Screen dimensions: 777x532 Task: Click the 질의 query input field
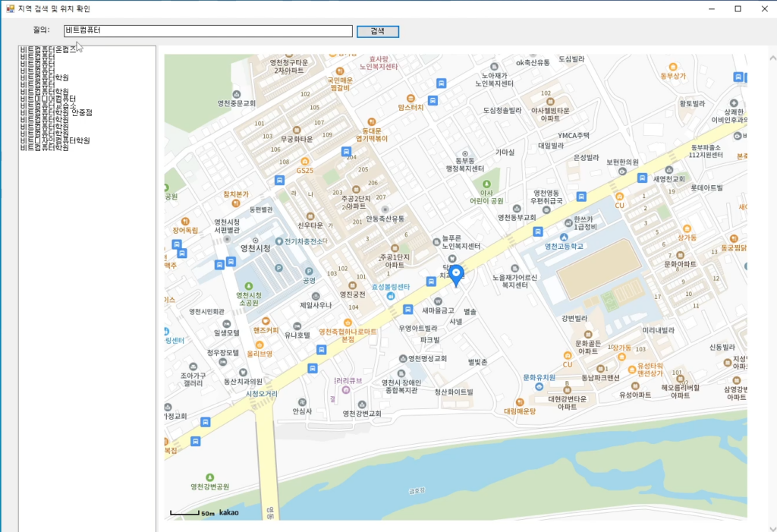tap(208, 31)
